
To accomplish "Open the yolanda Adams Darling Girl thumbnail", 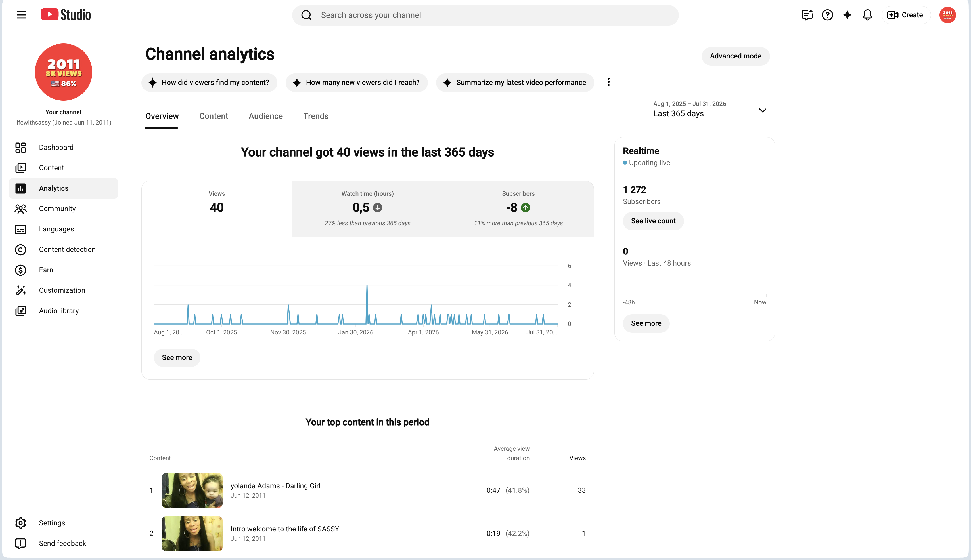I will [192, 490].
